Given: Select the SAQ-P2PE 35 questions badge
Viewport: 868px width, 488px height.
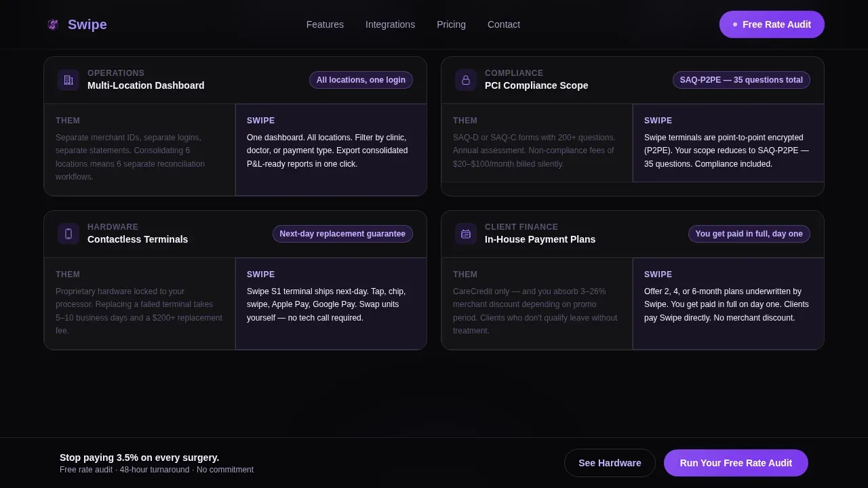Looking at the screenshot, I should pos(741,80).
